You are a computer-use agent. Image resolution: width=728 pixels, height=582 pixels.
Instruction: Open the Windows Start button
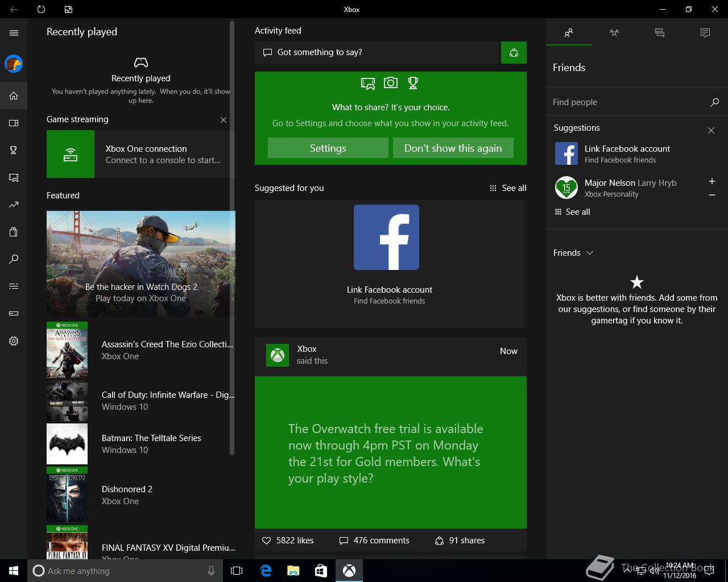click(x=14, y=571)
